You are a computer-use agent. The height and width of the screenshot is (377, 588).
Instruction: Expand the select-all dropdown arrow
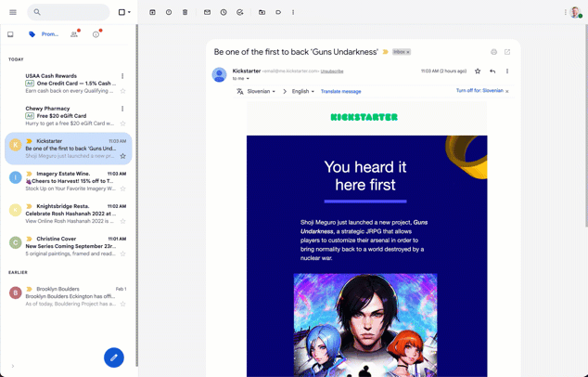[129, 12]
